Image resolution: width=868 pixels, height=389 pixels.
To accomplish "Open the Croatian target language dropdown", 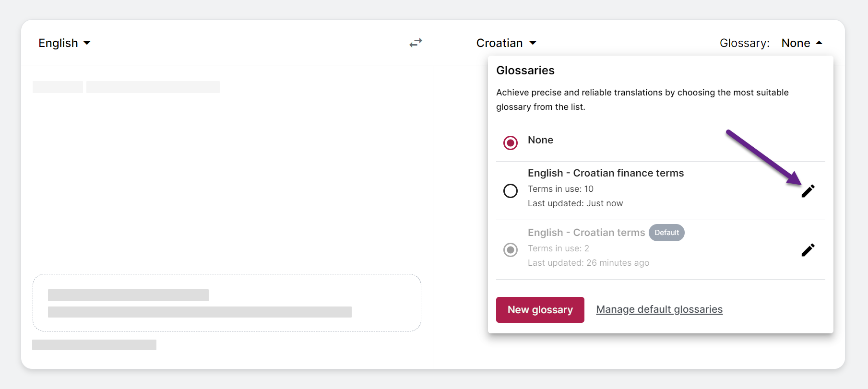I will (x=506, y=43).
